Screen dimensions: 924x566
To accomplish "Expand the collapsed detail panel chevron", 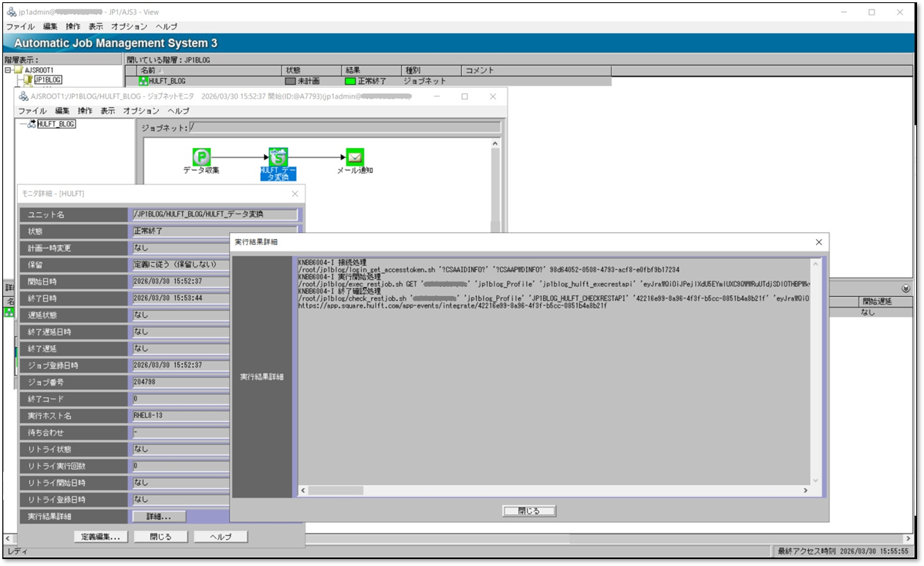I will 905,288.
